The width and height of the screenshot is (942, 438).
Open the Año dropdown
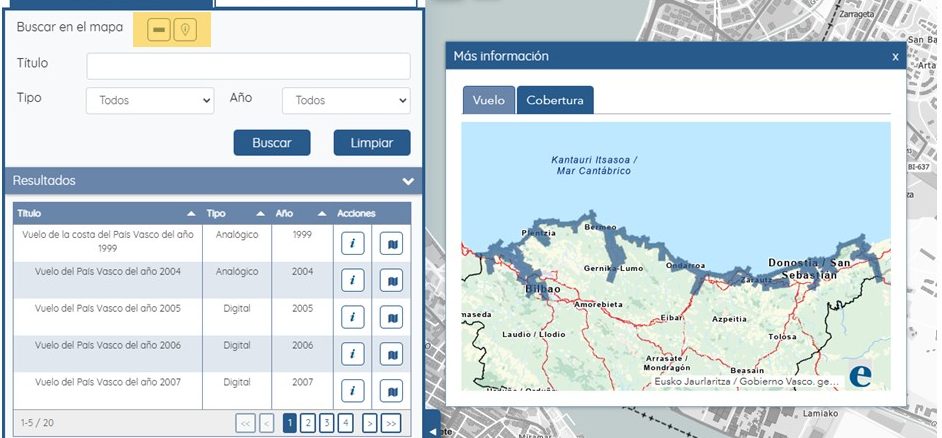click(x=346, y=100)
